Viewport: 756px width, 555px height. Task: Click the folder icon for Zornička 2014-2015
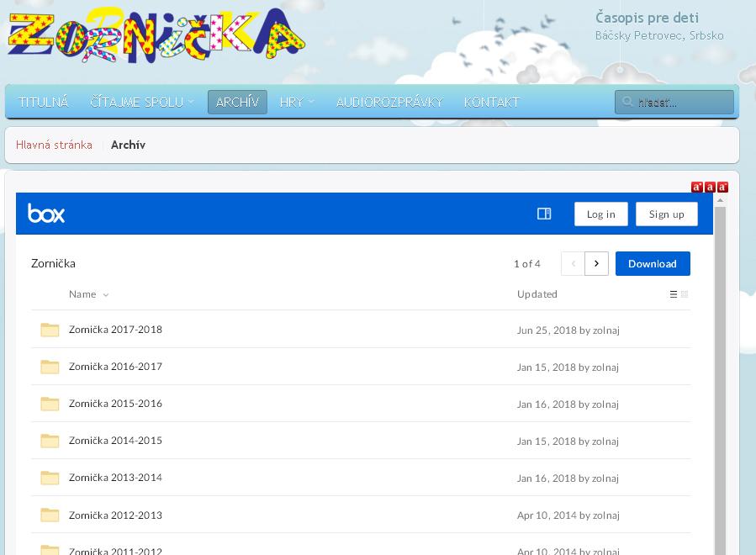(50, 441)
